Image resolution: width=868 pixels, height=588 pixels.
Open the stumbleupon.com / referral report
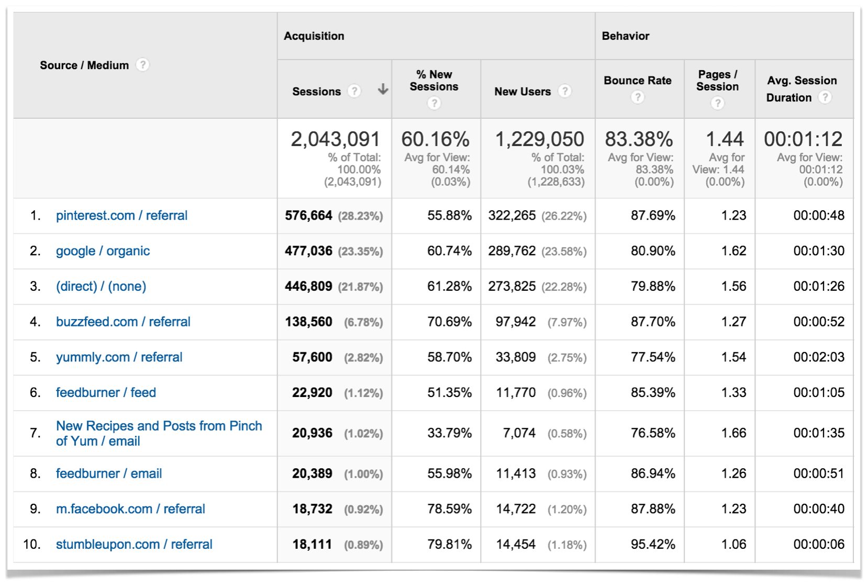[x=134, y=544]
